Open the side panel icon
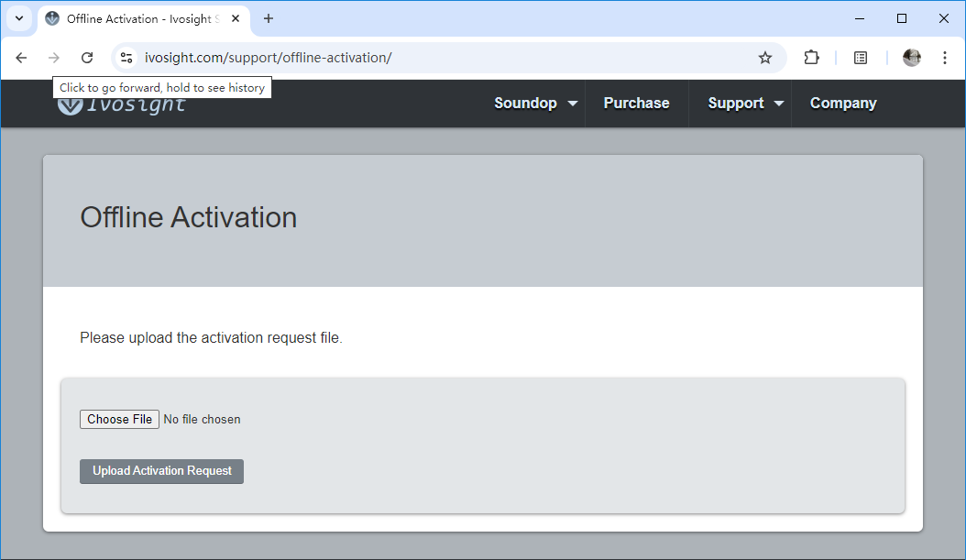 [x=861, y=58]
